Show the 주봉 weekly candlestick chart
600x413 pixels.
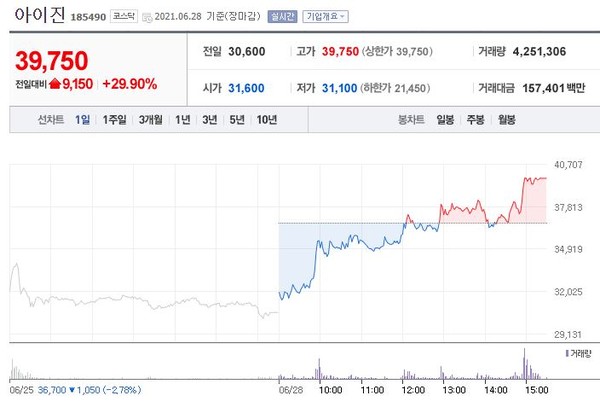pos(475,120)
